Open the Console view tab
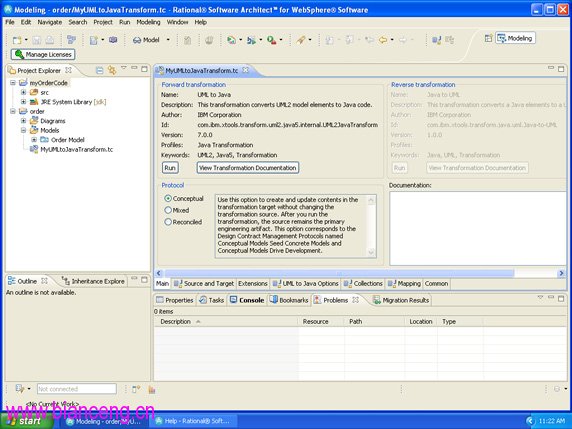 tap(247, 300)
